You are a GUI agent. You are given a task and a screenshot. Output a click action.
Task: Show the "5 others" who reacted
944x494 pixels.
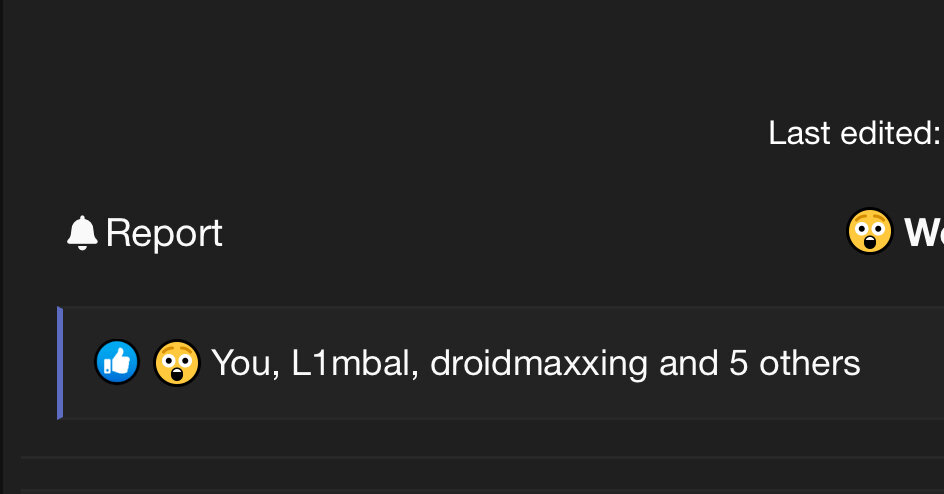[794, 363]
